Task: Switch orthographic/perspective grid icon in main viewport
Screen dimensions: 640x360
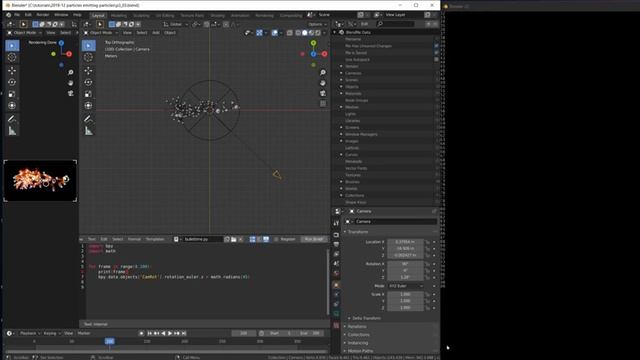Action: tap(323, 103)
